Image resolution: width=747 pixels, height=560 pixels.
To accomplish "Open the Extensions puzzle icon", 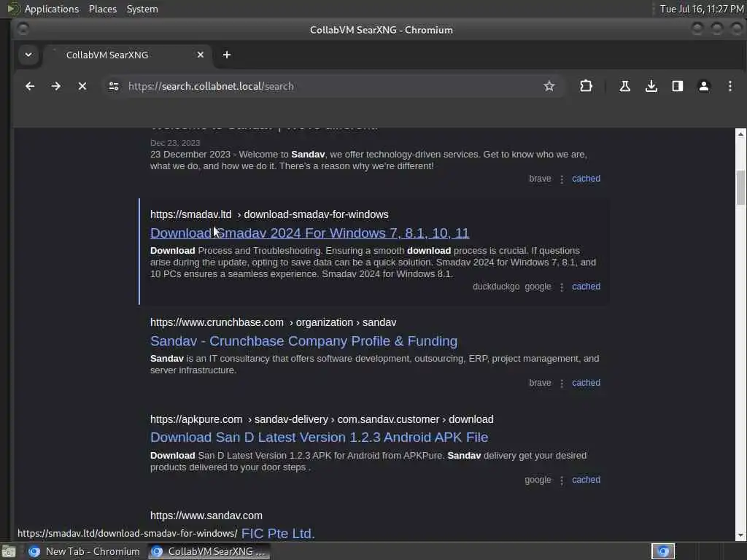I will point(586,86).
